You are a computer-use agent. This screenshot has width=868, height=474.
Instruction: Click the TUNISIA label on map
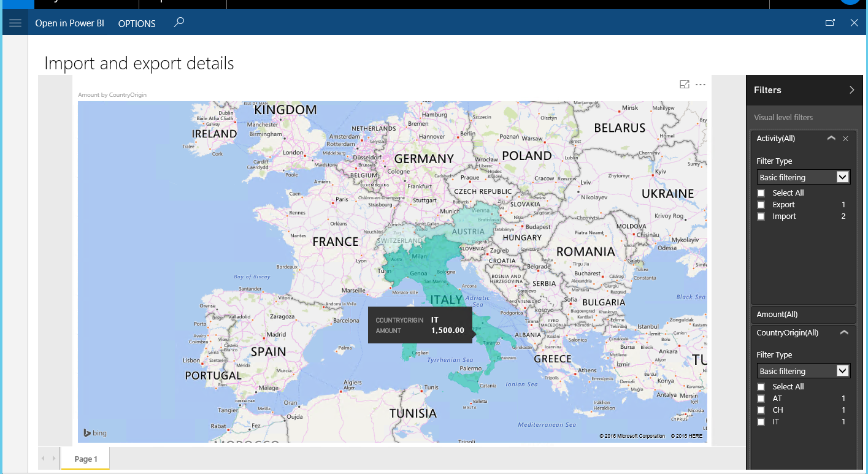coord(413,413)
